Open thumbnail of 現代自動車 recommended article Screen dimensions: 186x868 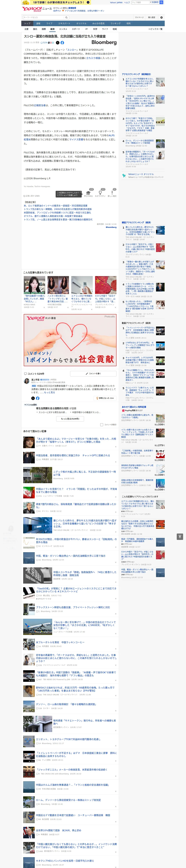point(34,285)
